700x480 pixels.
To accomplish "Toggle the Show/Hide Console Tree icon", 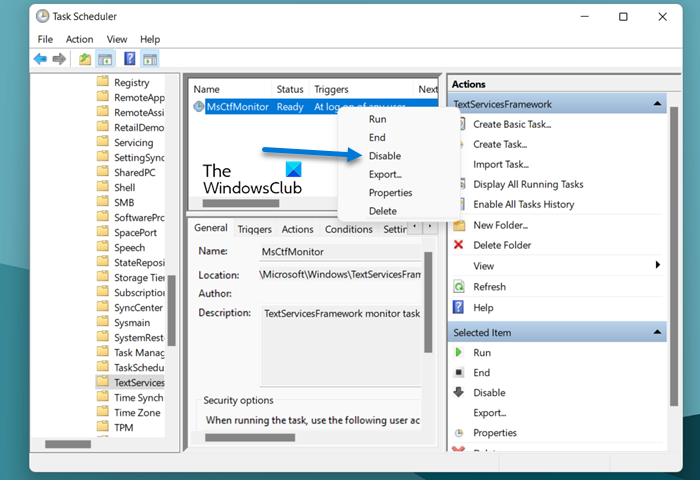I will 105,59.
